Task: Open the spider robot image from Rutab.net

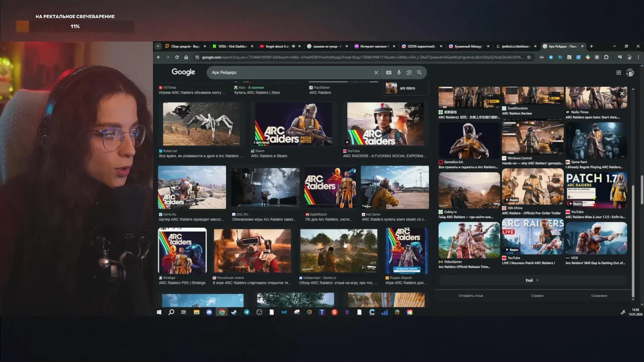Action: click(201, 124)
